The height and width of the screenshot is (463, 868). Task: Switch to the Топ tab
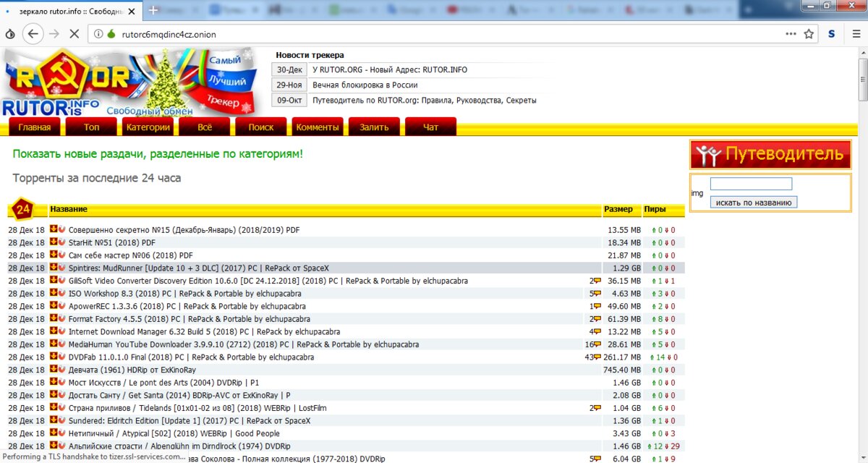point(91,127)
